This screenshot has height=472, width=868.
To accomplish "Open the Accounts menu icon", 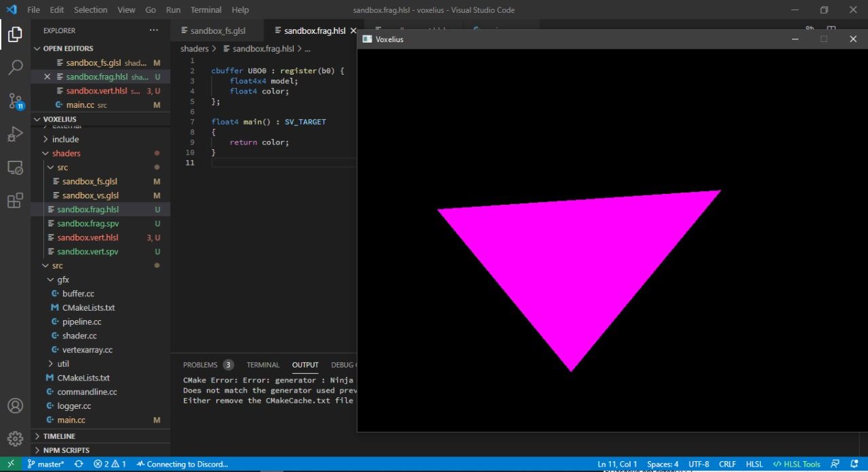I will (15, 406).
